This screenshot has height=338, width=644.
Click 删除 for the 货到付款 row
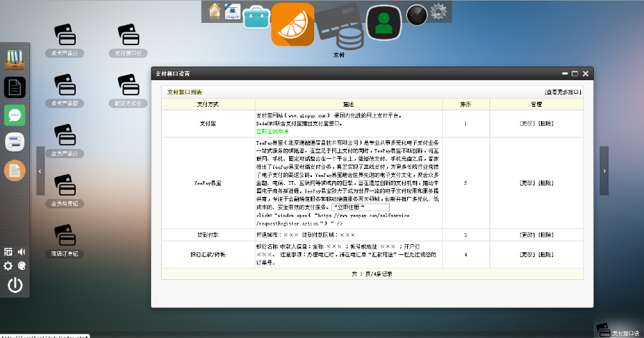coord(546,235)
